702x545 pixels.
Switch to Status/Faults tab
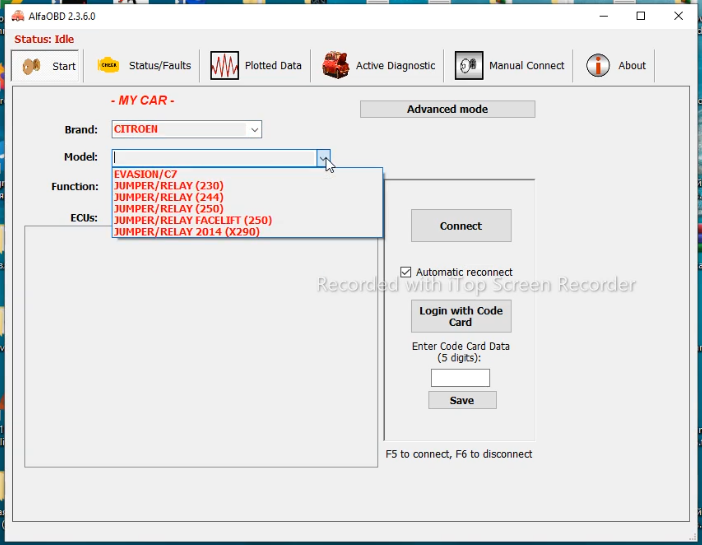(145, 65)
